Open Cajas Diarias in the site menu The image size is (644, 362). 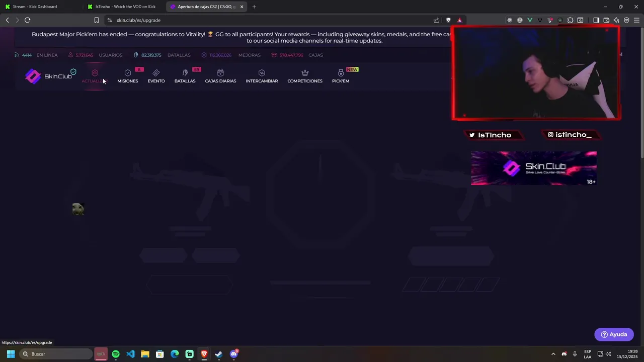tap(220, 76)
